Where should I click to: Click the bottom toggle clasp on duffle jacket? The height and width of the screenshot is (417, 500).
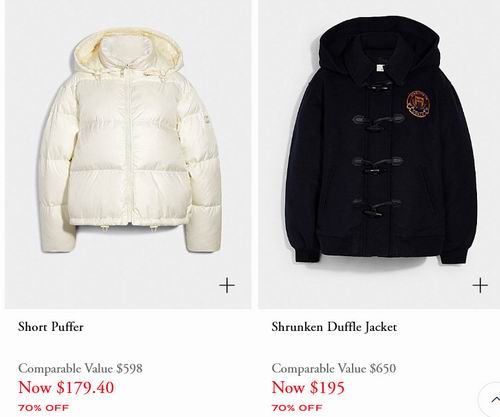[x=377, y=207]
